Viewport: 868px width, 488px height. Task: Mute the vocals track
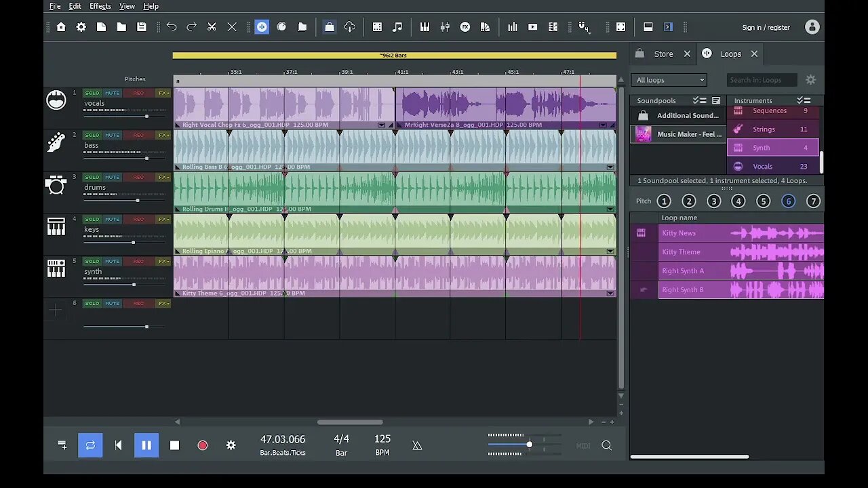[112, 93]
